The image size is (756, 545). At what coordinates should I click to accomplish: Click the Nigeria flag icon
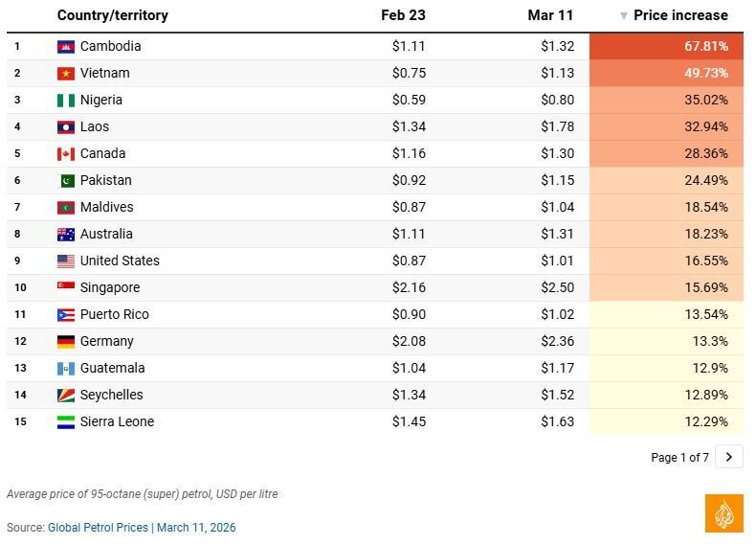point(65,101)
